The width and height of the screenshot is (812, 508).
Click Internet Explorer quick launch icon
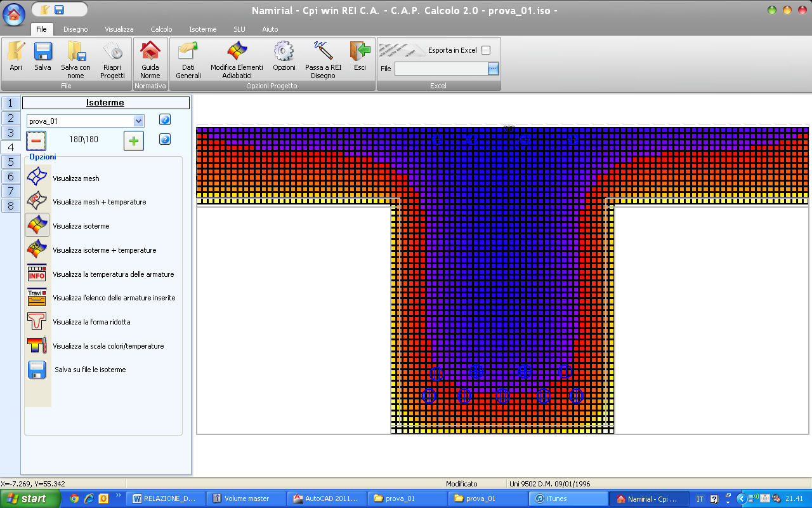coord(89,498)
